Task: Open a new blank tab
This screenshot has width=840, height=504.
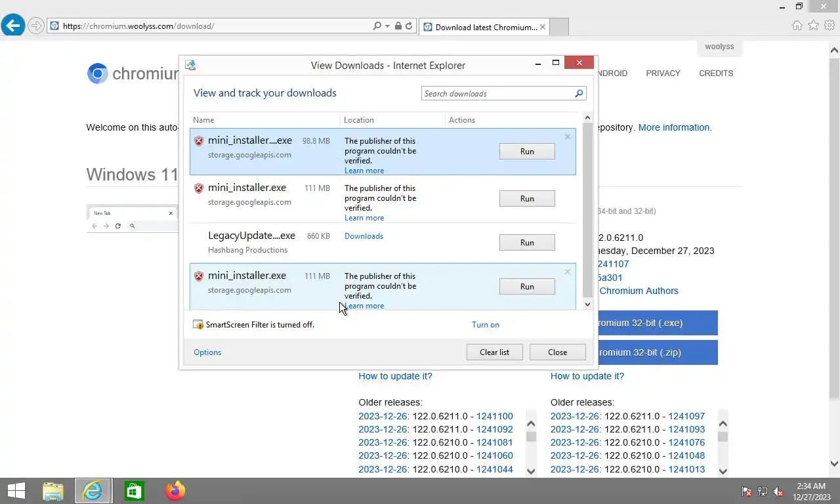Action: click(x=558, y=27)
